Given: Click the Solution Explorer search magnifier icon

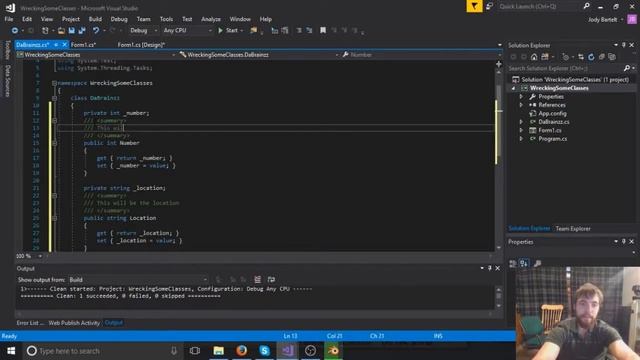Looking at the screenshot, I should pos(627,68).
